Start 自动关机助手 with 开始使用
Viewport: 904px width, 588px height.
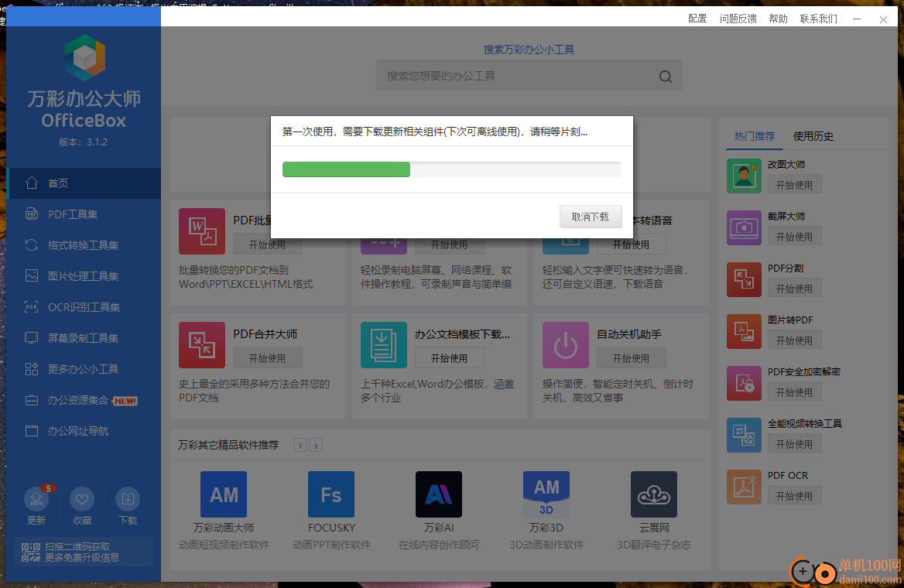coord(631,358)
